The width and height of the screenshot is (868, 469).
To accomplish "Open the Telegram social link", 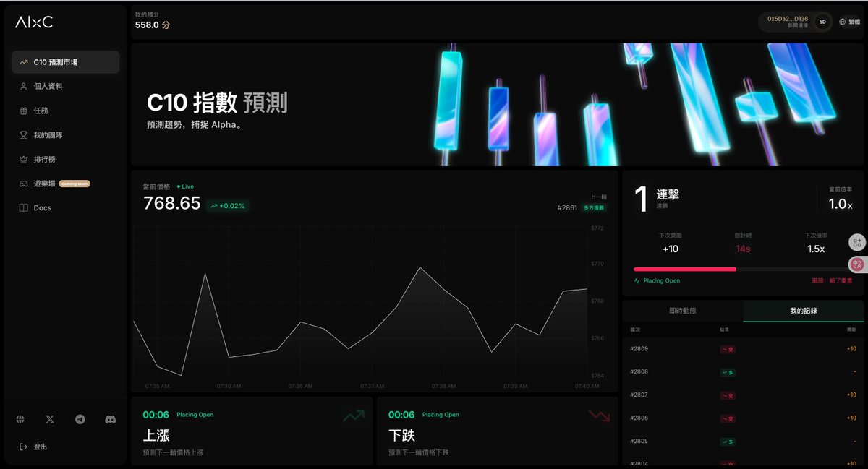I will click(80, 419).
